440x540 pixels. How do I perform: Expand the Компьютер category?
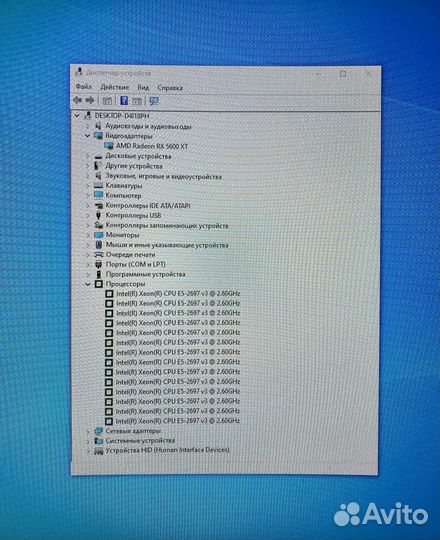88,195
